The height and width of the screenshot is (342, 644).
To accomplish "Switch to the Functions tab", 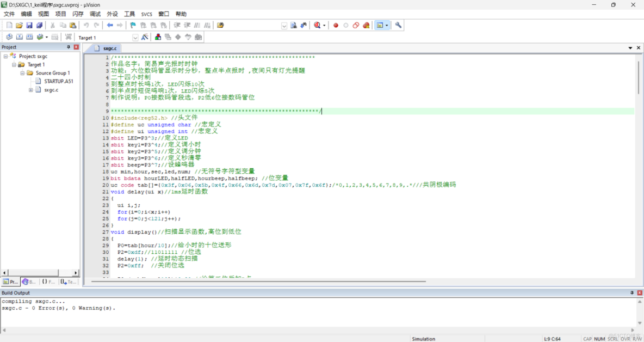I will pyautogui.click(x=48, y=282).
